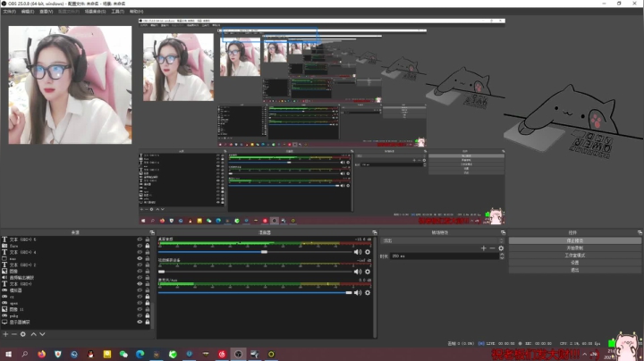Pop out the Scene Transitions dock panel
Viewport: 644px width, 361px height.
tap(503, 232)
